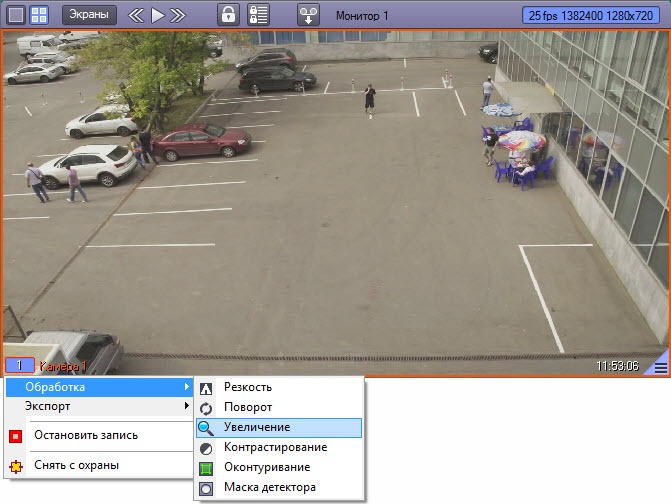Select the four-camera grid layout icon
This screenshot has width=671, height=504.
pyautogui.click(x=39, y=15)
